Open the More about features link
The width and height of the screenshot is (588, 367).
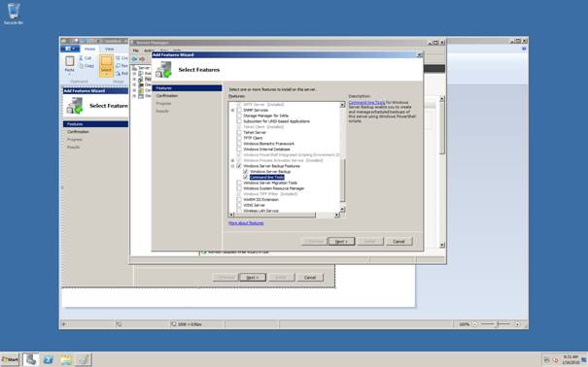click(x=246, y=223)
